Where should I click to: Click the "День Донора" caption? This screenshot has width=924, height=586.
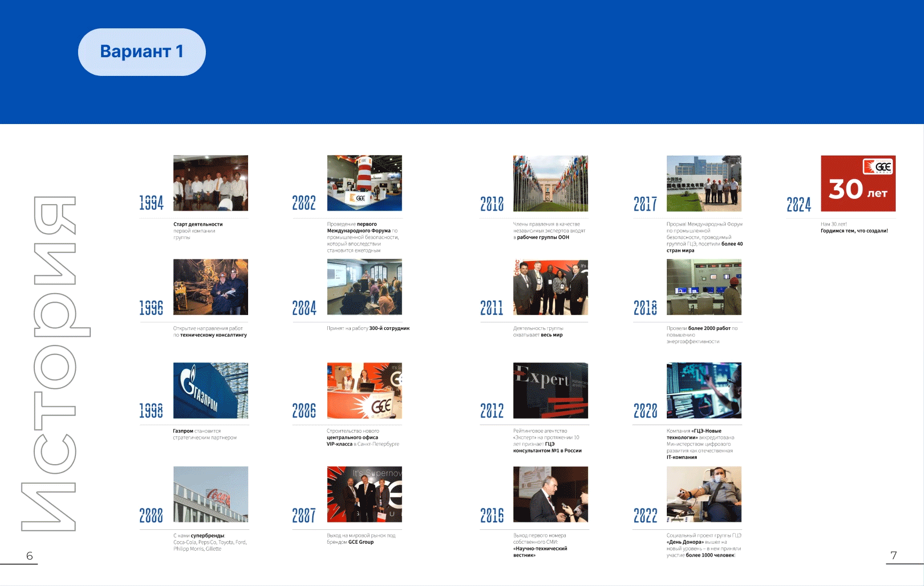(704, 545)
